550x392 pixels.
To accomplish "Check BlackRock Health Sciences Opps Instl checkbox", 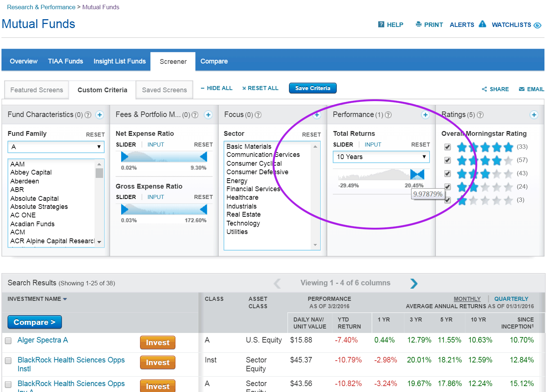I will (8, 361).
